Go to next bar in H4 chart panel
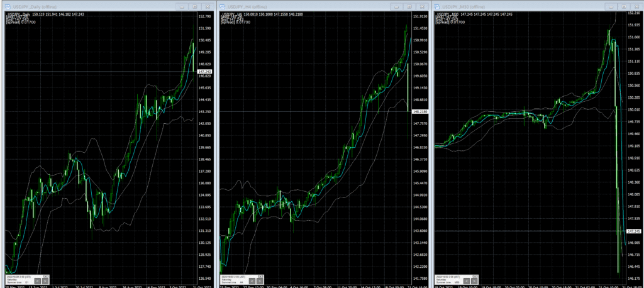The width and height of the screenshot is (644, 288). 260,281
